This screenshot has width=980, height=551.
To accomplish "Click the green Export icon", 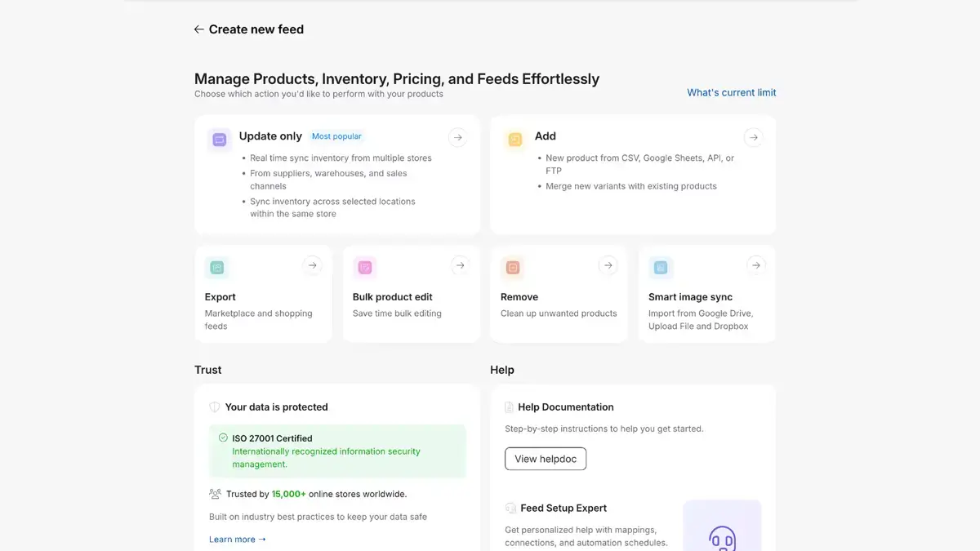I will (x=217, y=268).
